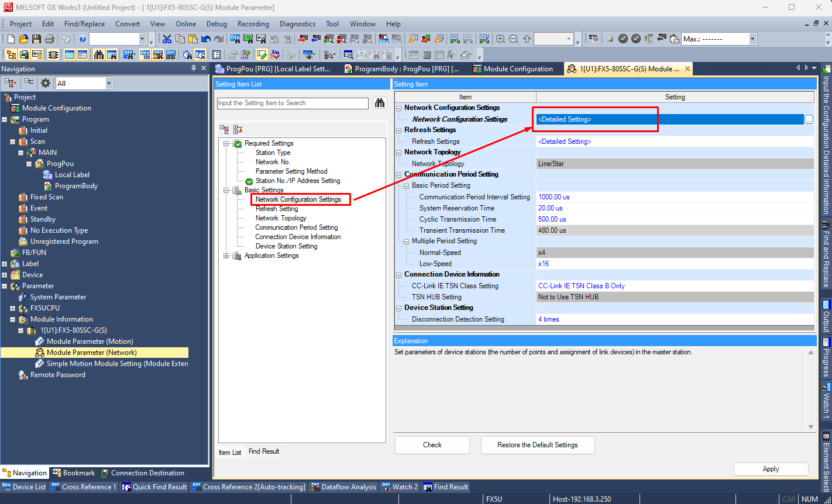
Task: Click the gear options icon in Navigation panel
Action: click(x=45, y=83)
